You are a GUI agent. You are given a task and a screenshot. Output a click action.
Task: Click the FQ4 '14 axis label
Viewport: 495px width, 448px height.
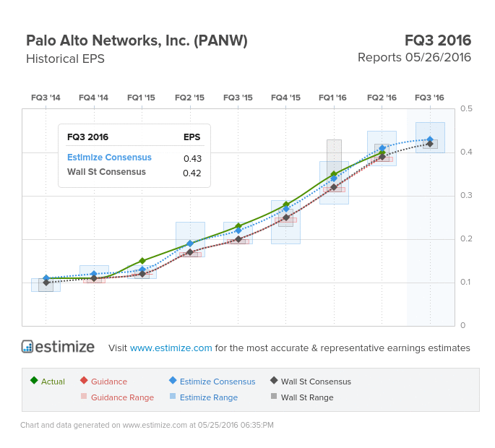pyautogui.click(x=93, y=98)
